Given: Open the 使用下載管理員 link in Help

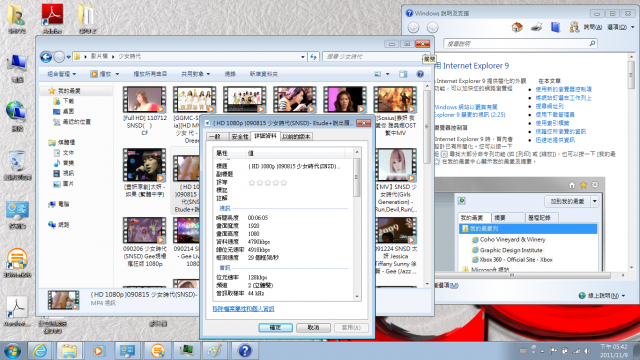Looking at the screenshot, I should [555, 115].
